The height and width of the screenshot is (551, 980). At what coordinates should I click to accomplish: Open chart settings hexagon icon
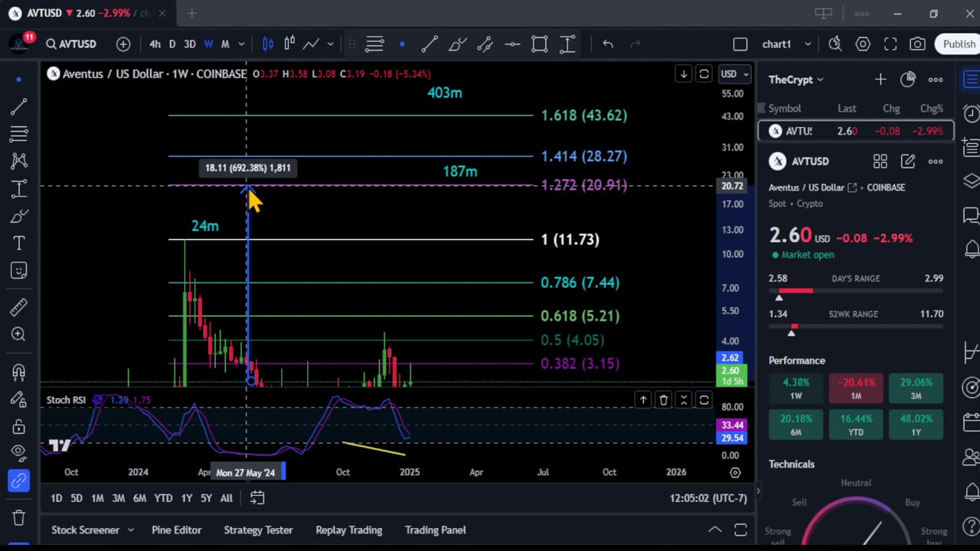coord(863,44)
